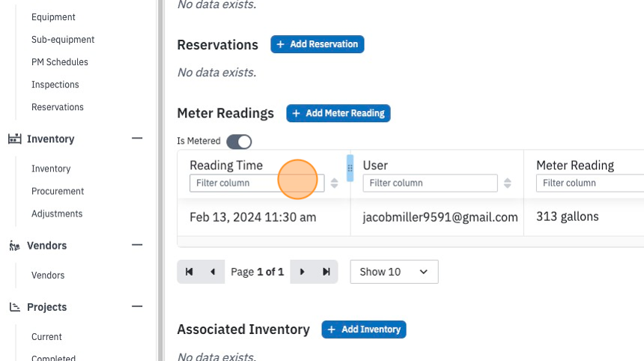Open Sub-equipment in the sidebar
This screenshot has height=361, width=644.
tap(63, 40)
